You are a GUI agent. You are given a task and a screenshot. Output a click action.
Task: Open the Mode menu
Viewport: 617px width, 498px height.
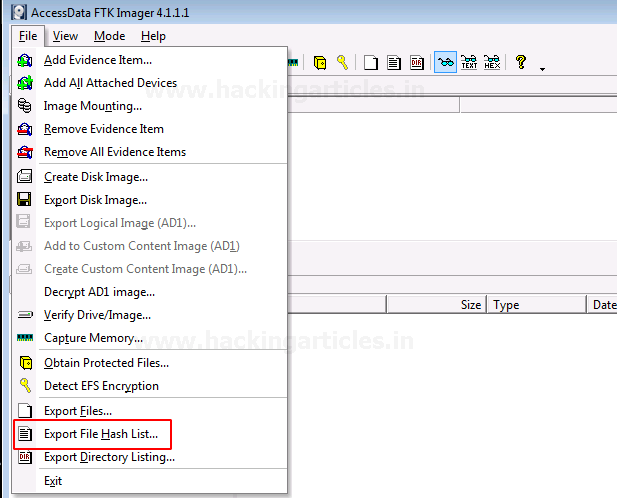109,36
